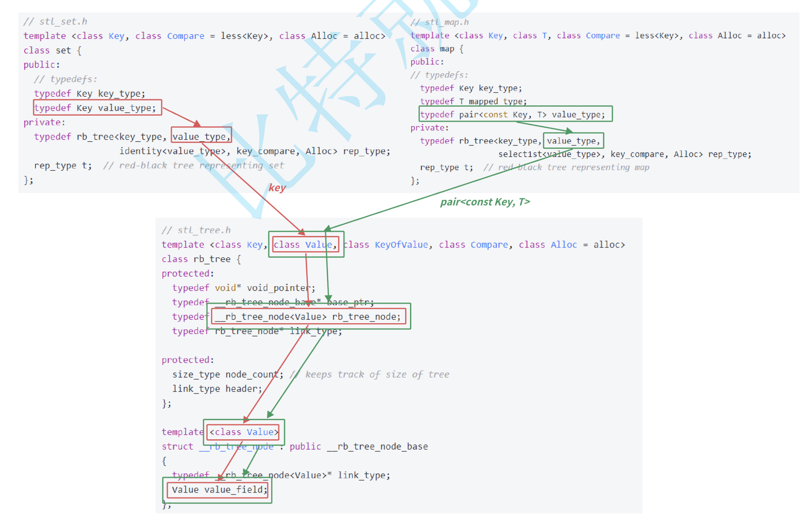This screenshot has height=525, width=812.
Task: Select the '// stl_set.h' file comment
Action: coord(56,21)
